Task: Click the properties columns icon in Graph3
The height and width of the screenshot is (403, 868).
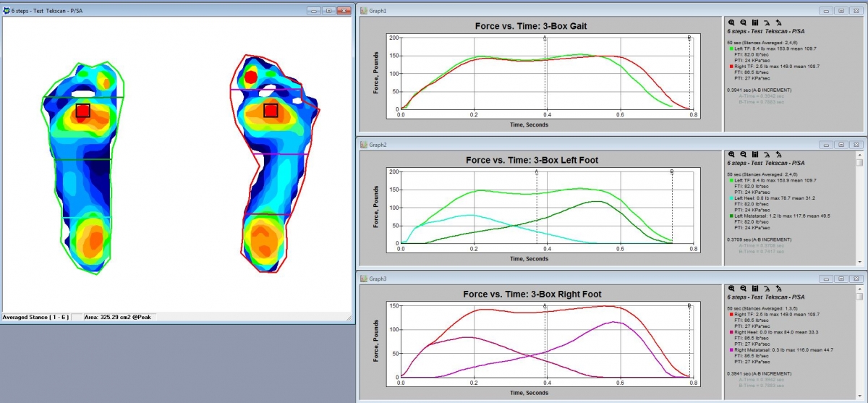Action: click(x=754, y=287)
